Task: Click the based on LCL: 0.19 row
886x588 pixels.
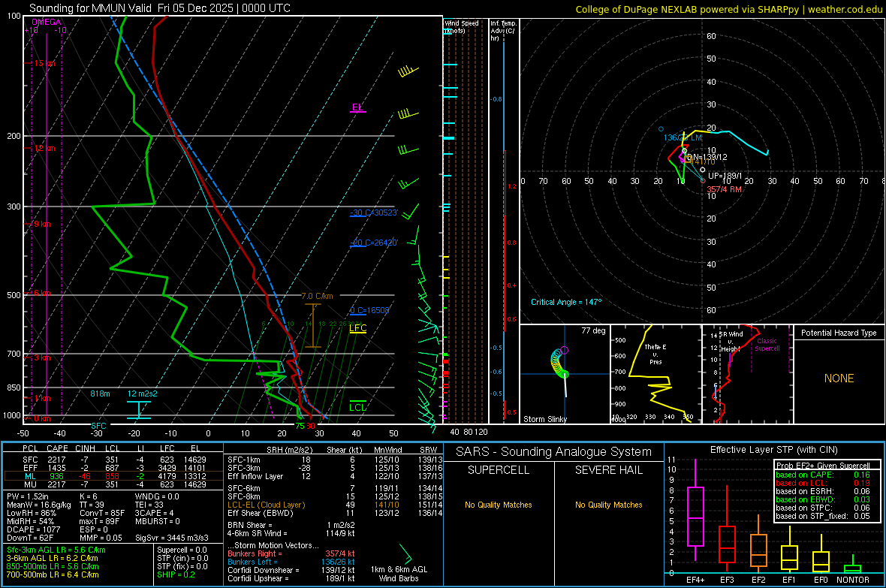Action: tap(823, 483)
